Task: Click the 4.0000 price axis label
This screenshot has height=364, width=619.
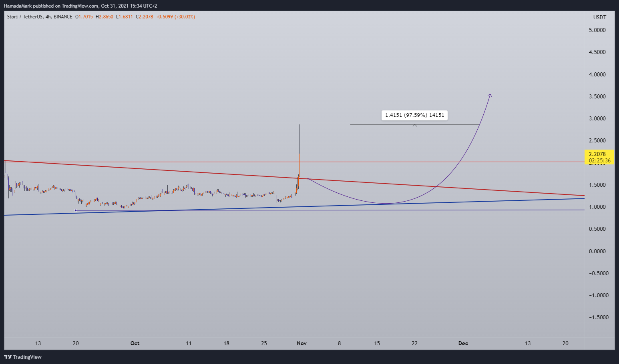Action: pos(597,74)
